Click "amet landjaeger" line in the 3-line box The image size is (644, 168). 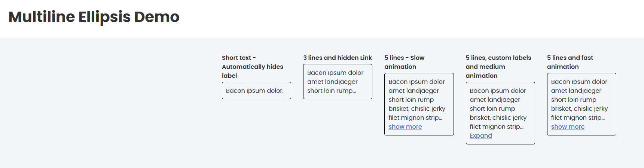tap(332, 82)
